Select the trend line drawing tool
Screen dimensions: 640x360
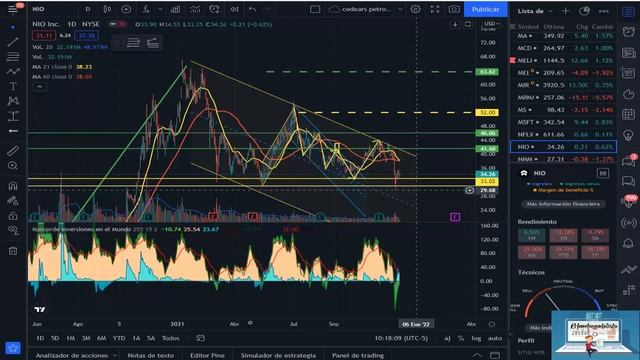pos(13,41)
